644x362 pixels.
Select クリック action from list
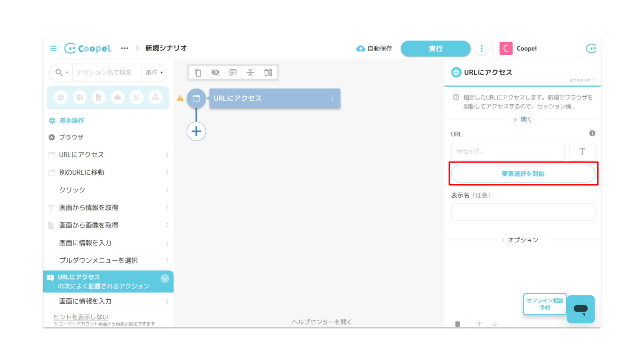click(72, 190)
